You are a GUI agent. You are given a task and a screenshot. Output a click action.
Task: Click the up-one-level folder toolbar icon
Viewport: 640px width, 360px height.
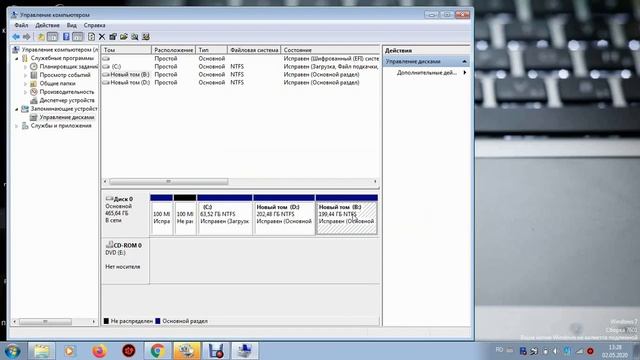click(x=41, y=37)
